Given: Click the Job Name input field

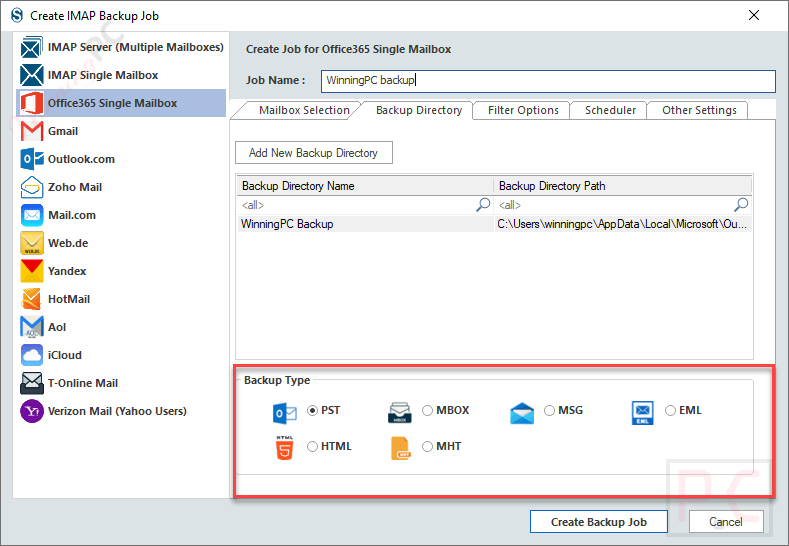Looking at the screenshot, I should (548, 81).
